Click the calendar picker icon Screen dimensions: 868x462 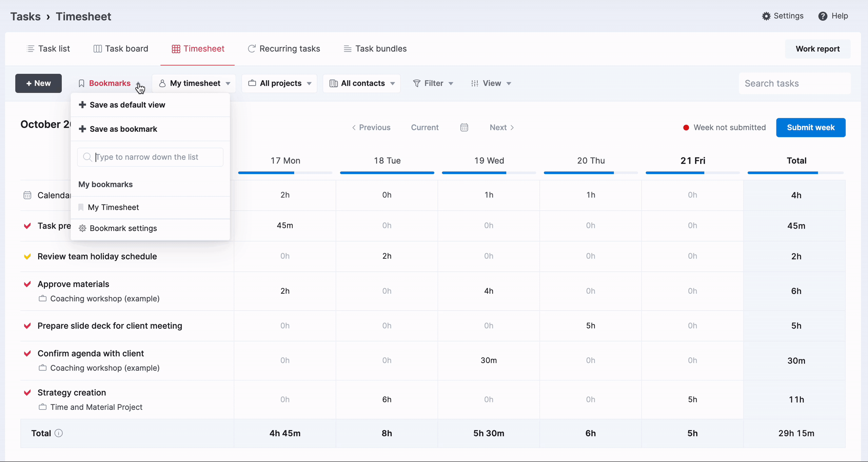click(x=465, y=127)
